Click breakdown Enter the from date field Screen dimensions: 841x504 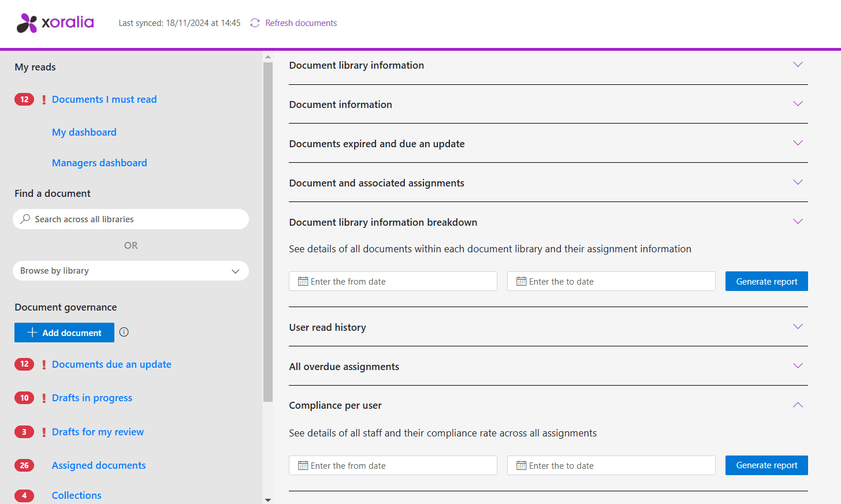coord(393,281)
